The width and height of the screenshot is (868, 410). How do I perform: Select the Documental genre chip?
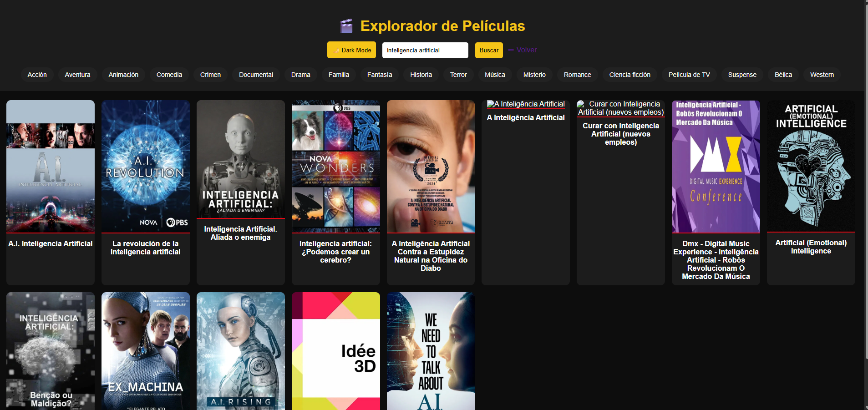pos(256,75)
